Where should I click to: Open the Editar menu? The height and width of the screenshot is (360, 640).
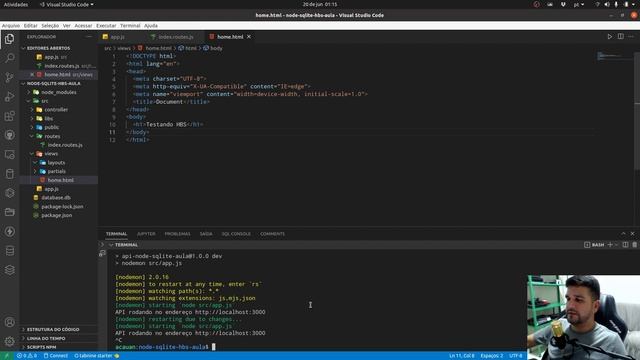pos(31,25)
